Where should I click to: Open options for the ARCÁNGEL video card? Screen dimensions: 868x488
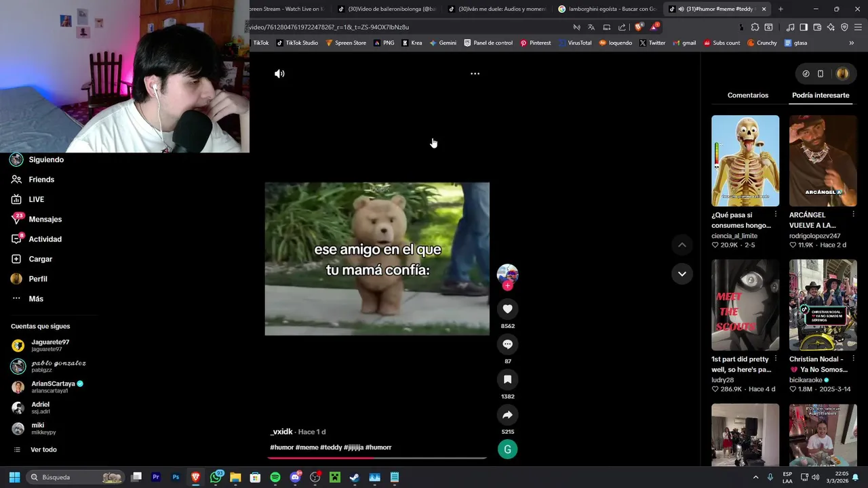point(853,214)
